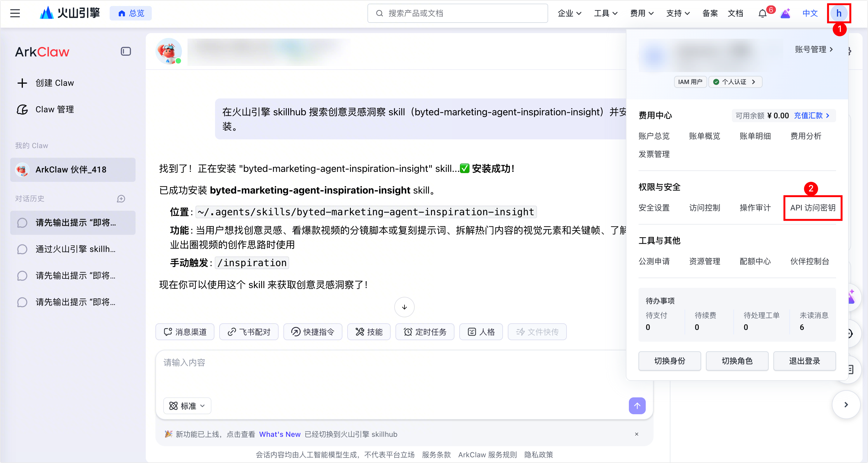Click the Claw 管理 icon
This screenshot has height=463, width=868.
[22, 110]
